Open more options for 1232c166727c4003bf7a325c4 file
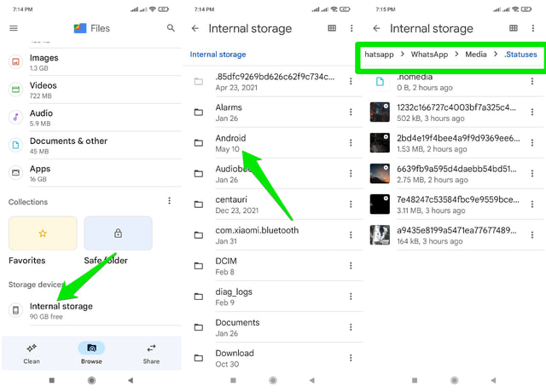The image size is (546, 392). tap(532, 112)
